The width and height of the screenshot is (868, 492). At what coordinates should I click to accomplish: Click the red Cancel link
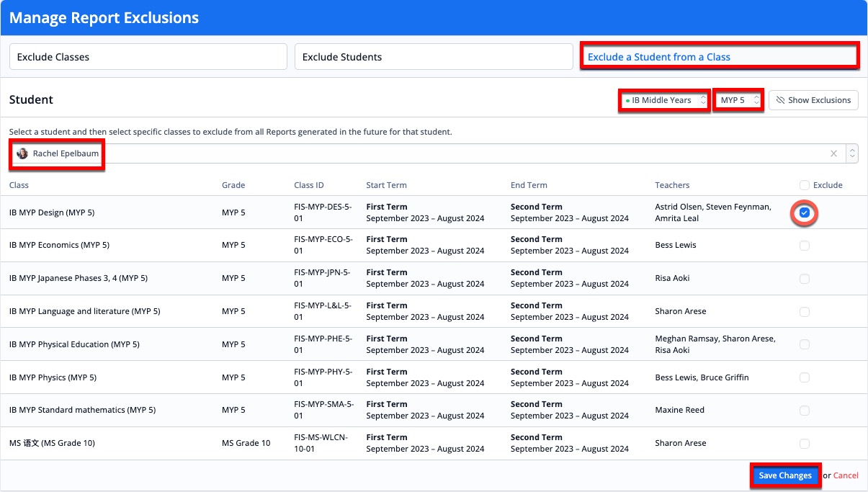(846, 475)
